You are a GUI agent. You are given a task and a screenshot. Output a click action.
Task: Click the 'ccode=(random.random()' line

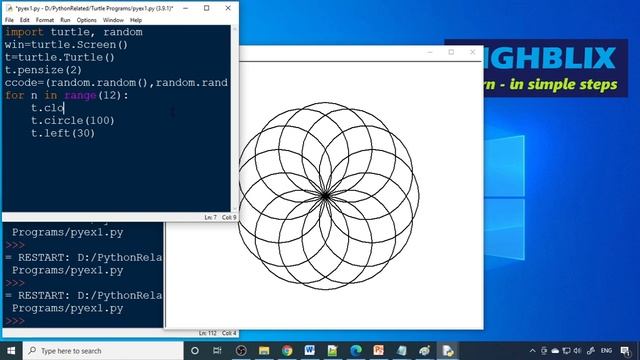116,82
